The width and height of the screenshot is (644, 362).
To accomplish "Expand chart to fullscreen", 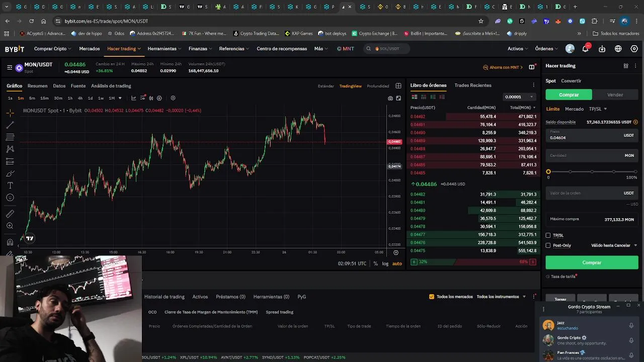I will click(398, 98).
